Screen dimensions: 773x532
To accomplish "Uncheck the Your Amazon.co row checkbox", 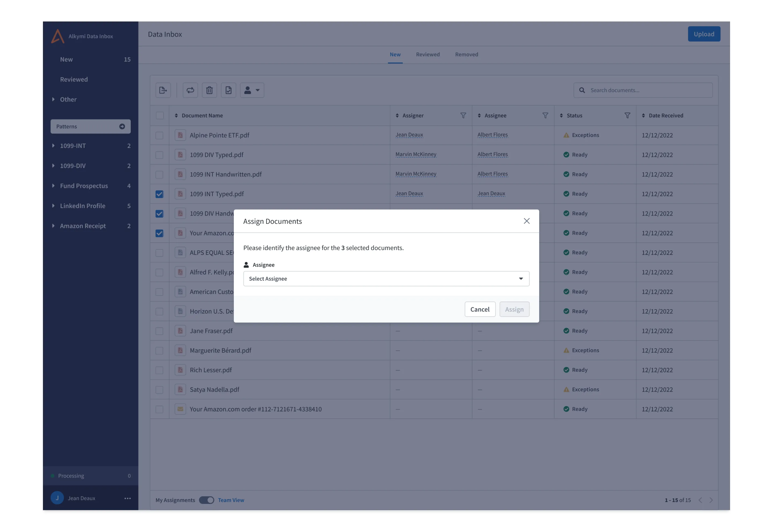I will pos(159,233).
